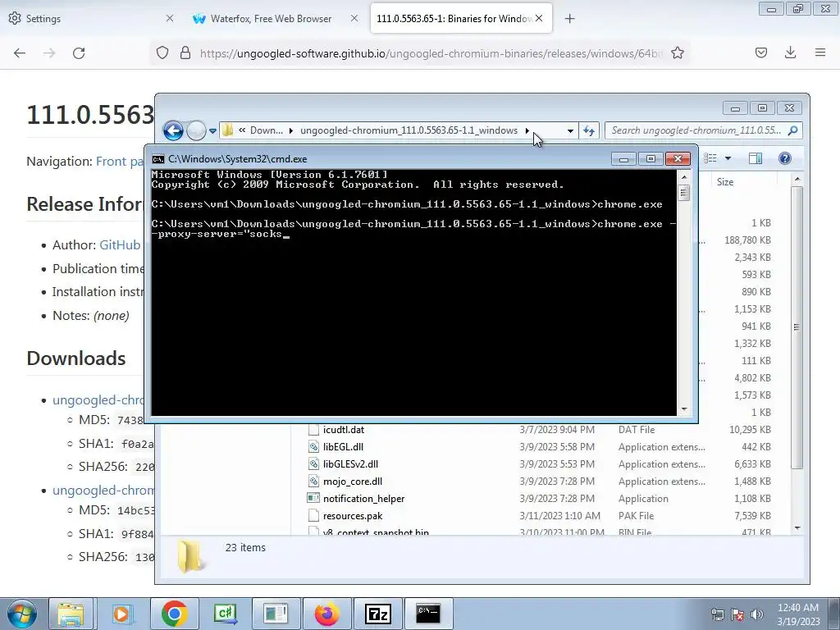
Task: Select the mojo_core.dll file
Action: pos(353,481)
